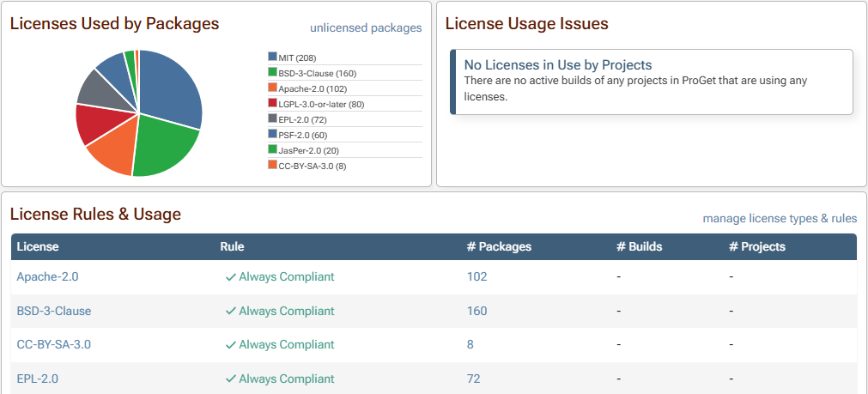868x394 pixels.
Task: Click the MIT legend color swatch
Action: (x=272, y=58)
